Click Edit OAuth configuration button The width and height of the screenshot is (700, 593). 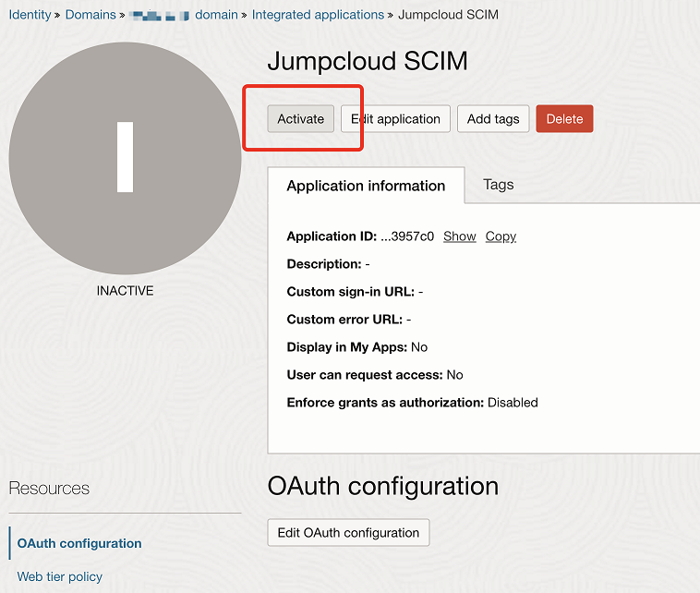point(348,532)
